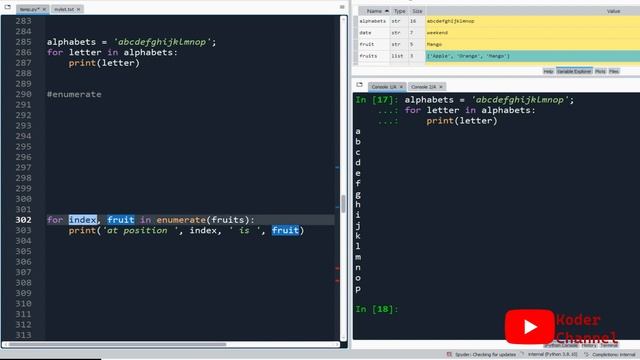Click the highlighted 'index' word on line 302
The image size is (640, 360).
pos(82,220)
